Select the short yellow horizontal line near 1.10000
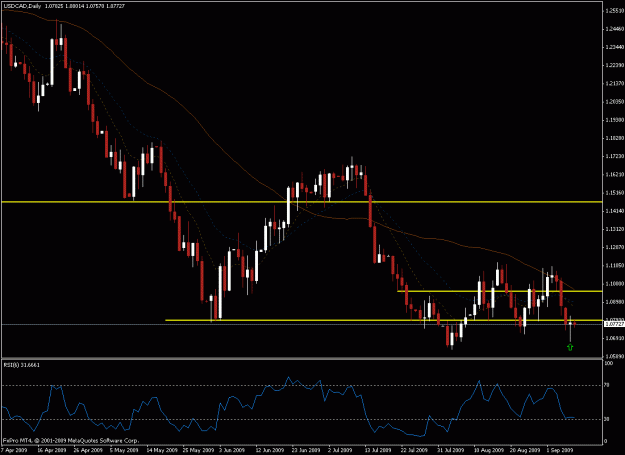The width and height of the screenshot is (625, 455). (x=499, y=291)
